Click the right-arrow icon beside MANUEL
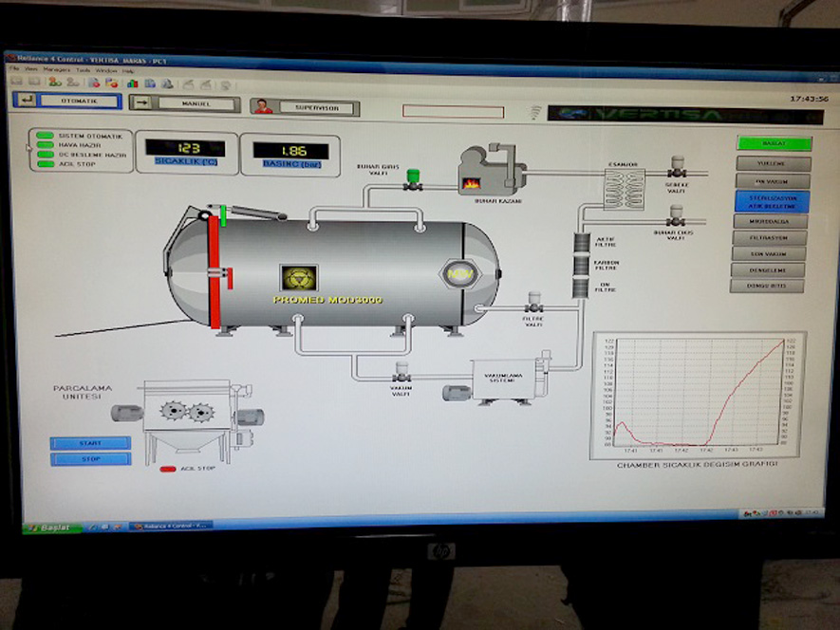Viewport: 840px width, 630px height. pyautogui.click(x=141, y=102)
